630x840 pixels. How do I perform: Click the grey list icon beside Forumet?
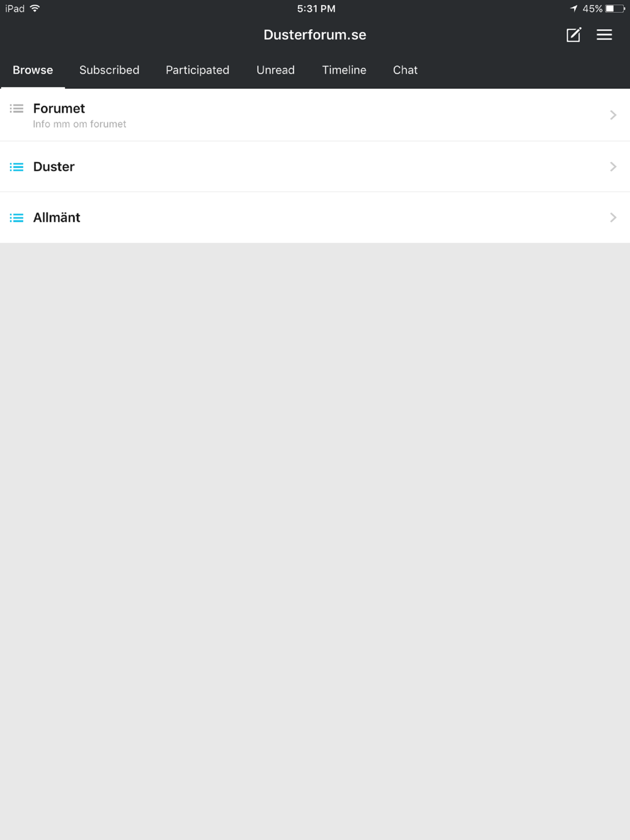coord(16,108)
